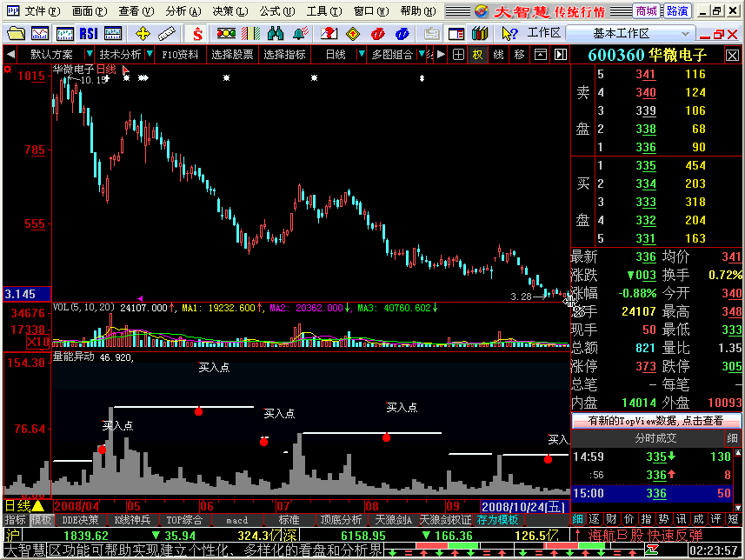This screenshot has height=560, width=745.
Task: Expand the 技术分析 dropdown arrow
Action: [150, 55]
